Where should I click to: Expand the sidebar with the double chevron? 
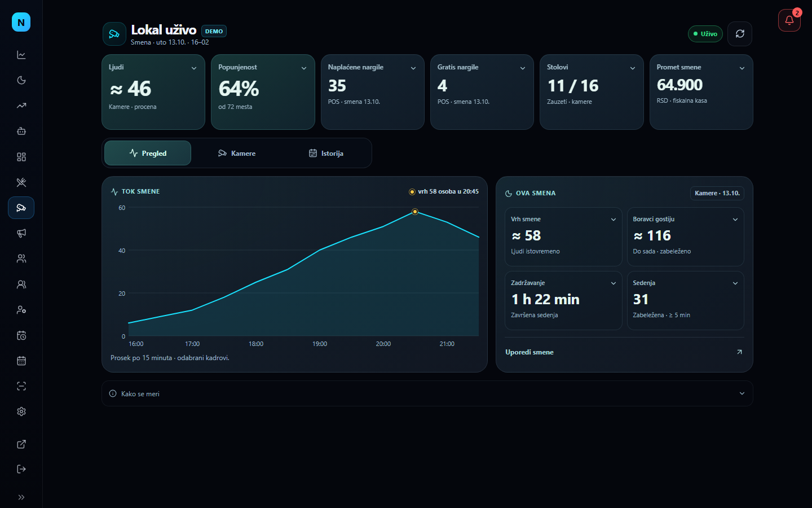click(x=21, y=497)
